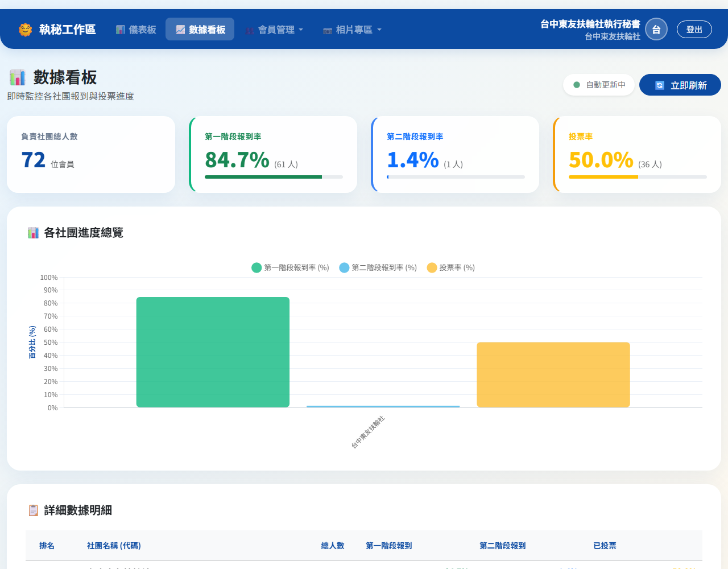Click the 相片專區 camera icon
Image resolution: width=728 pixels, height=569 pixels.
(x=328, y=30)
